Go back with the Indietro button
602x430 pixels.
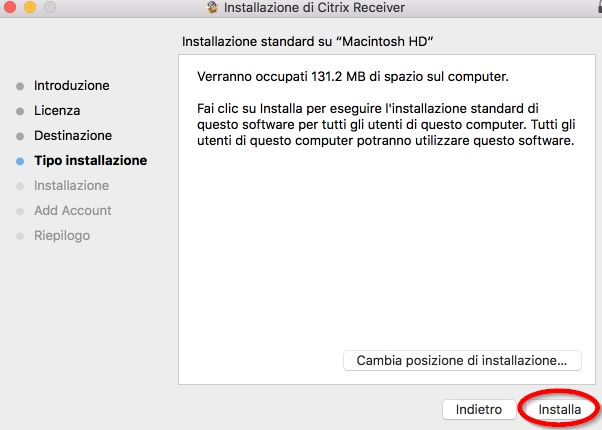coord(479,410)
